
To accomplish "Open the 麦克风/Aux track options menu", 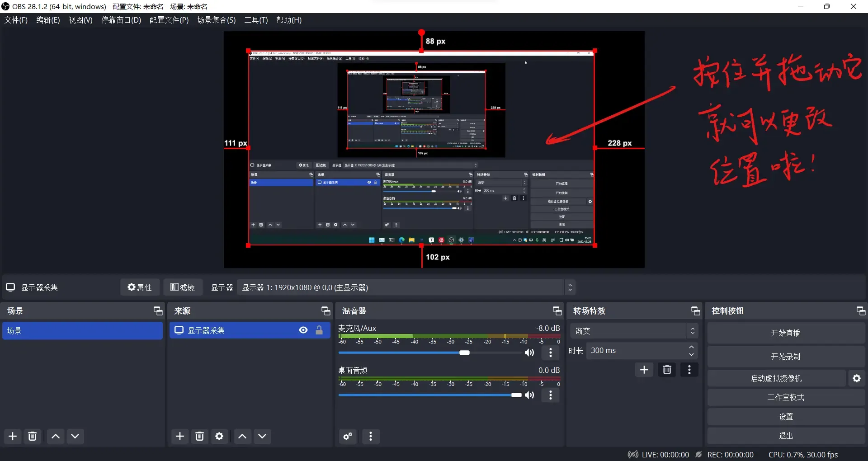I will [x=550, y=353].
